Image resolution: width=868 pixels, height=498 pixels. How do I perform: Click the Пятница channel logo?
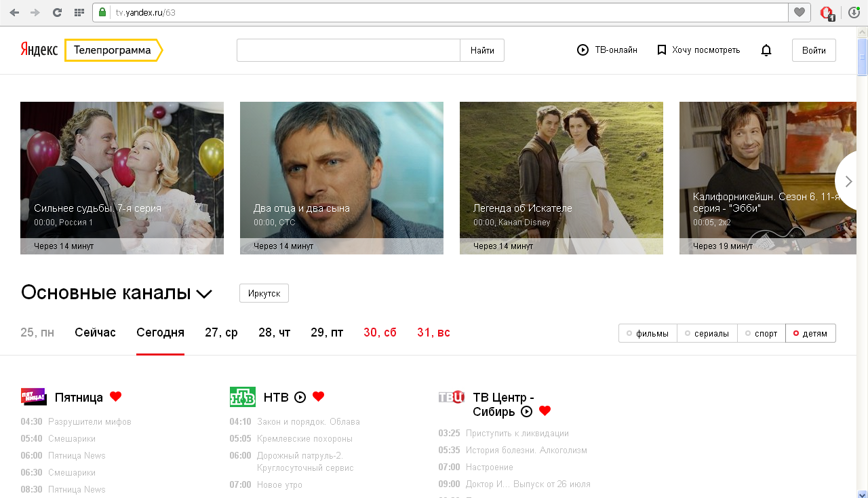click(33, 397)
